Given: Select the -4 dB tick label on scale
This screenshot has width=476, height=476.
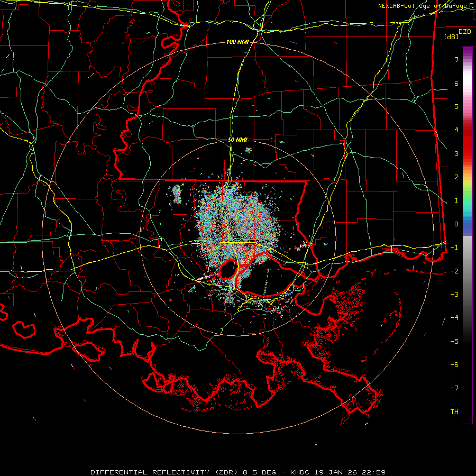Looking at the screenshot, I should click(454, 318).
